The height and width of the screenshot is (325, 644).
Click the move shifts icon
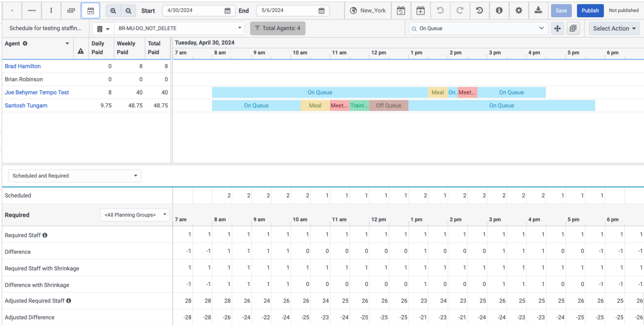[x=558, y=28]
